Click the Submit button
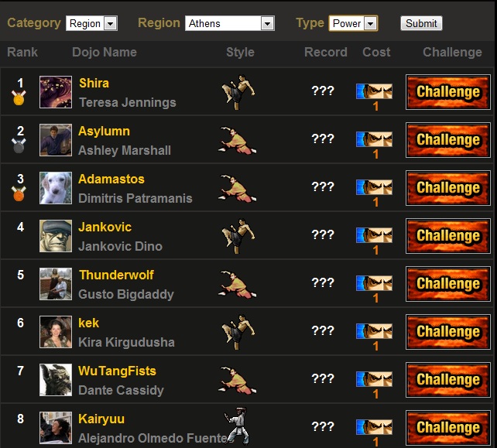 tap(421, 23)
